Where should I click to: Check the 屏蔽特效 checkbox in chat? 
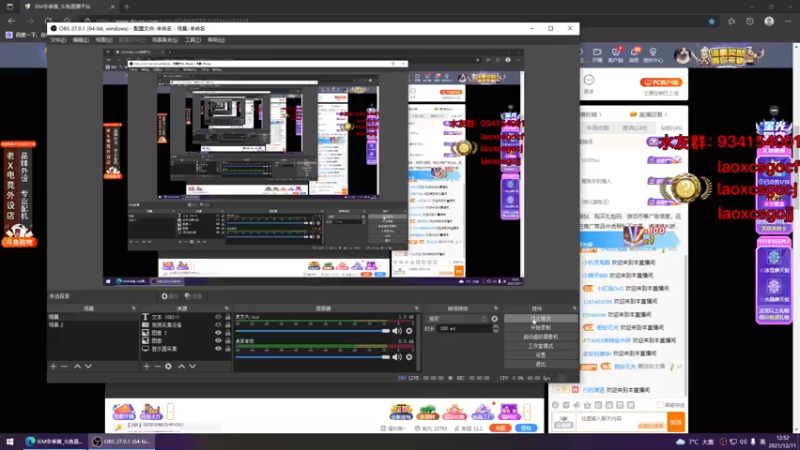point(660,405)
